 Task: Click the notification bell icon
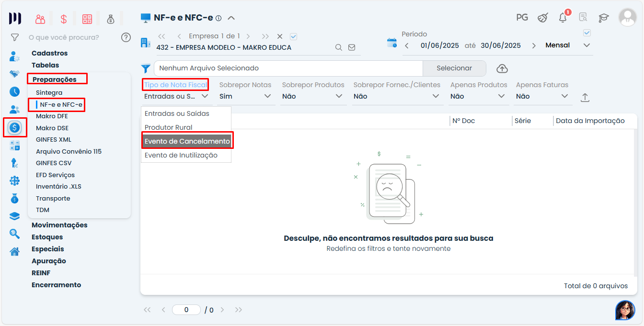click(x=563, y=18)
